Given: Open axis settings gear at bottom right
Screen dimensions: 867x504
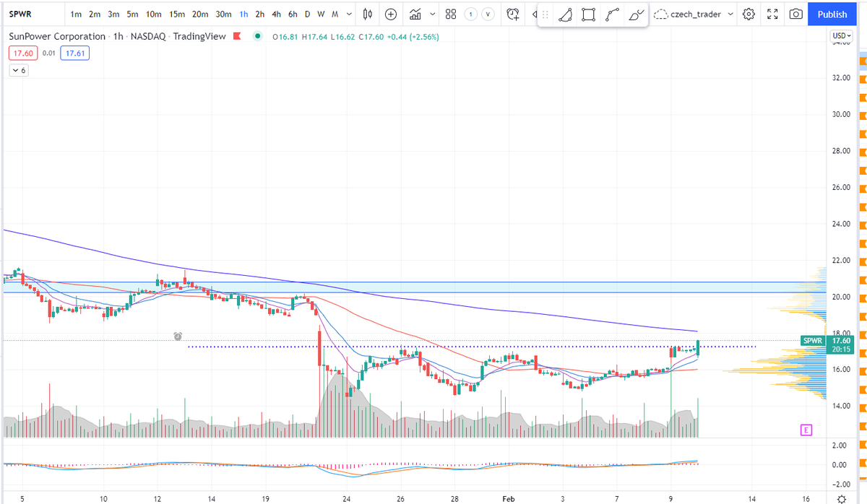Looking at the screenshot, I should click(841, 498).
